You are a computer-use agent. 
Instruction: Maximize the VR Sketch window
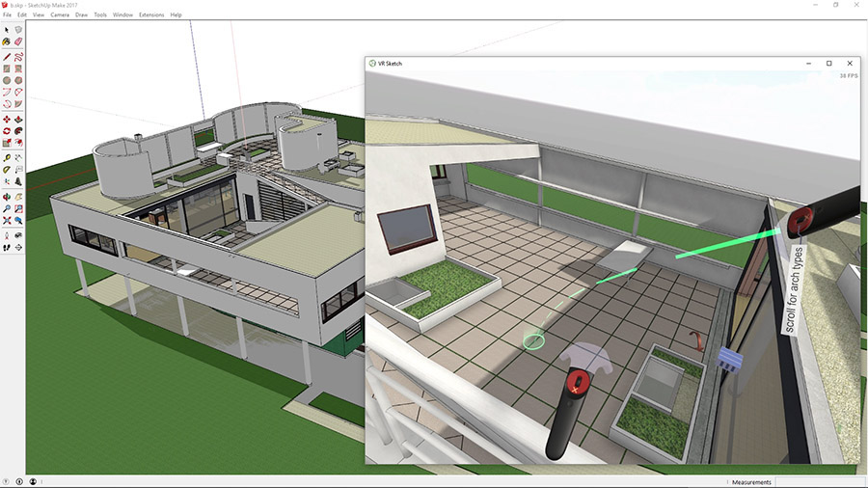click(x=829, y=64)
